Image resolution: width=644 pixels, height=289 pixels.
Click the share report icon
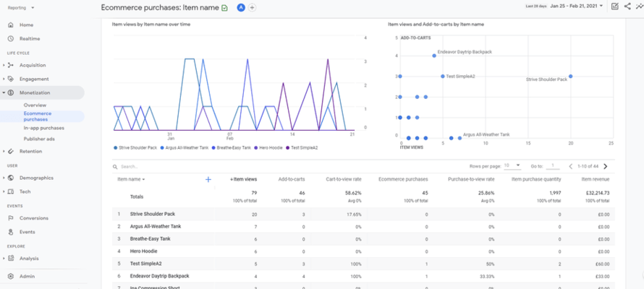(627, 7)
